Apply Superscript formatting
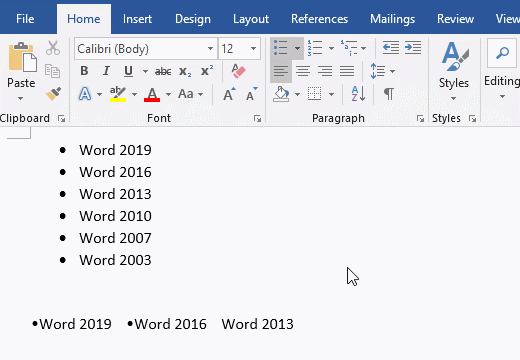Image resolution: width=520 pixels, height=360 pixels. pos(207,71)
